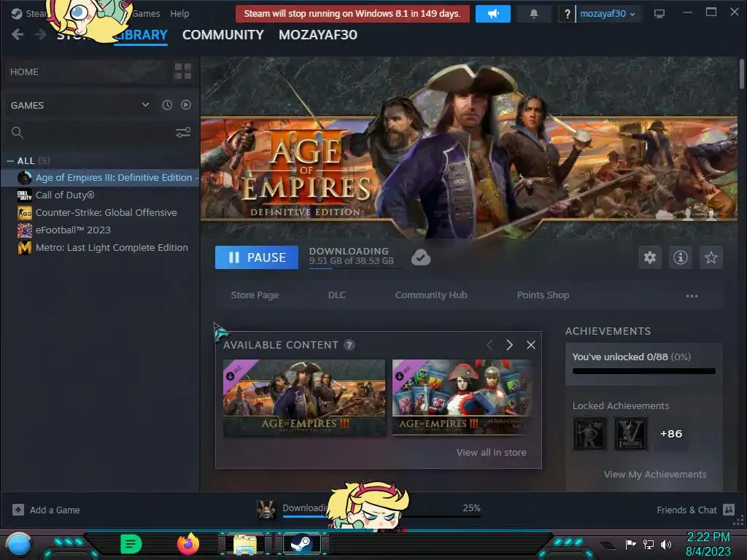Open Firefox from the taskbar
Screen dimensions: 747x560
pyautogui.click(x=188, y=544)
